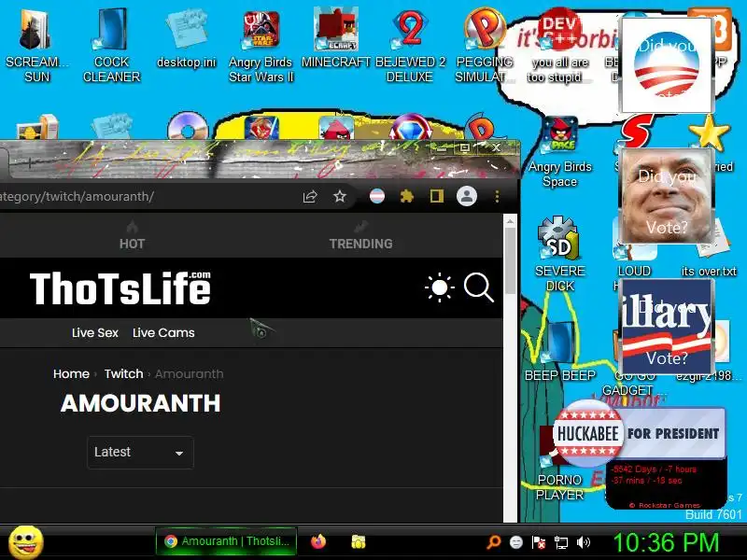Click the 10:36 PM taskbar clock
The width and height of the screenshot is (747, 560).
tap(666, 542)
